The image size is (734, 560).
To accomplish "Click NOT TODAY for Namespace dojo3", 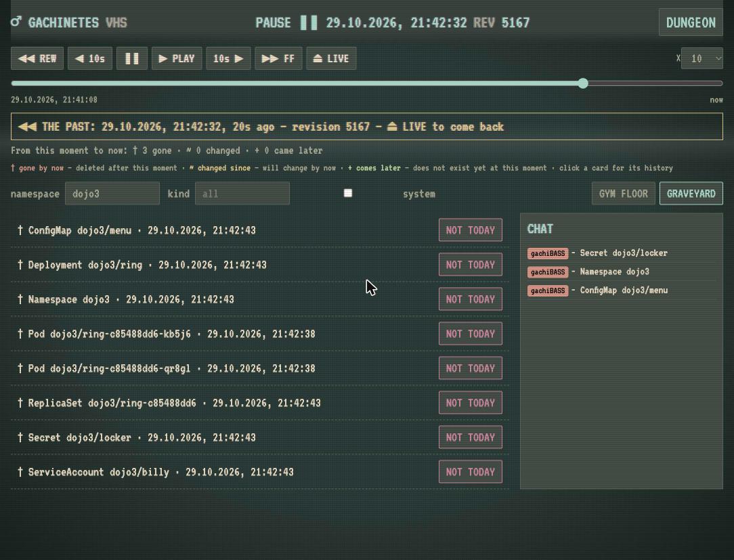I will 471,299.
